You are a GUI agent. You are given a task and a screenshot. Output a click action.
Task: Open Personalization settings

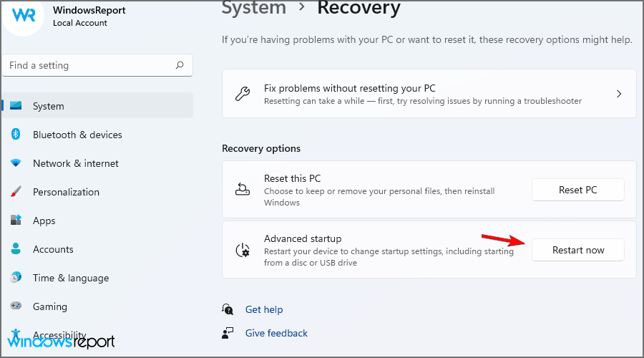(97, 192)
